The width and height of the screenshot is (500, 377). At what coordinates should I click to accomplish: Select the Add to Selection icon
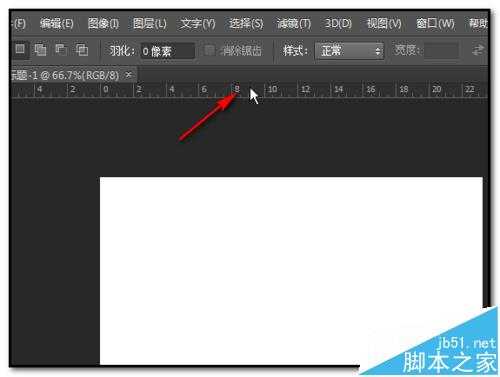[x=40, y=50]
